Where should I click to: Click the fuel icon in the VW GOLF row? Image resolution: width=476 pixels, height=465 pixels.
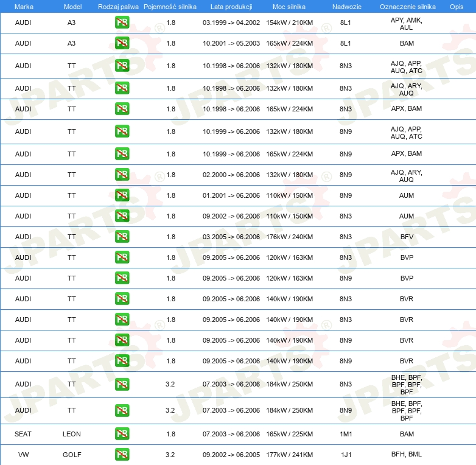(x=122, y=455)
